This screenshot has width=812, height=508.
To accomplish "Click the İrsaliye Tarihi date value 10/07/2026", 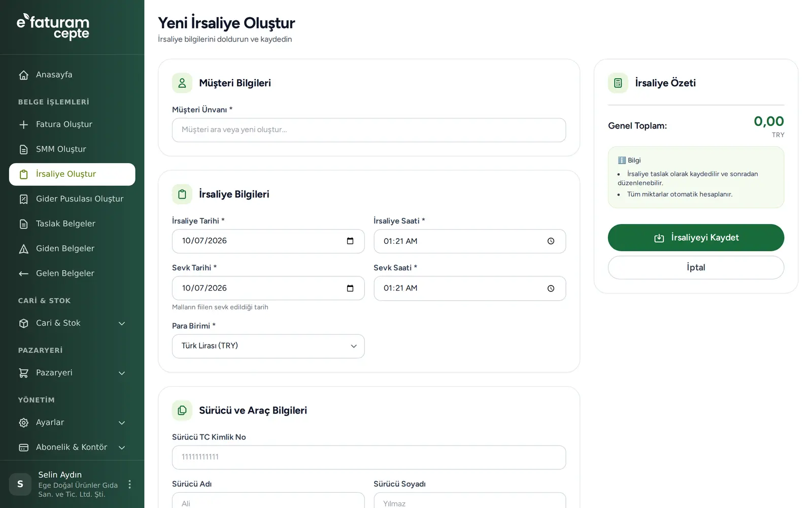I will pos(205,241).
